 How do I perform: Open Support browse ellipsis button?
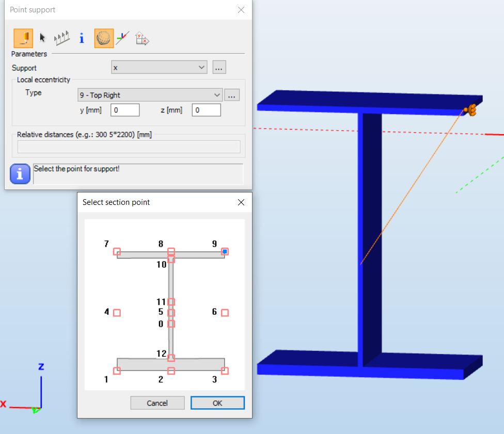[x=219, y=68]
